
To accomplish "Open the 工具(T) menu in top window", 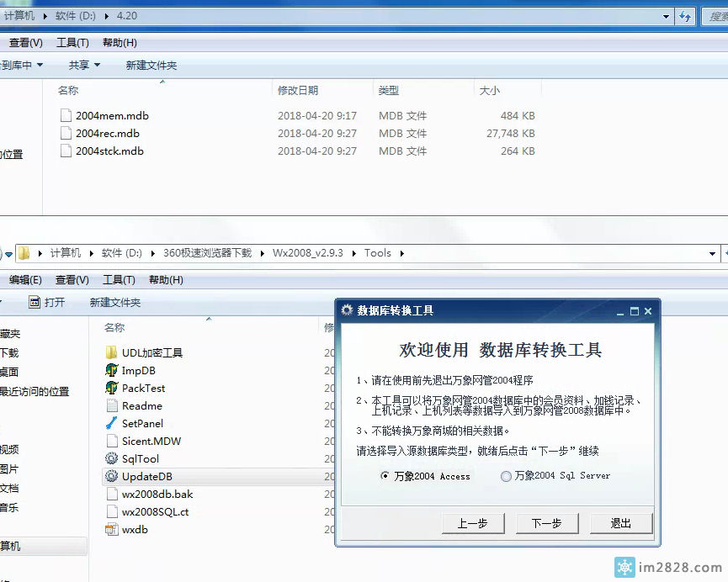I will tap(72, 43).
